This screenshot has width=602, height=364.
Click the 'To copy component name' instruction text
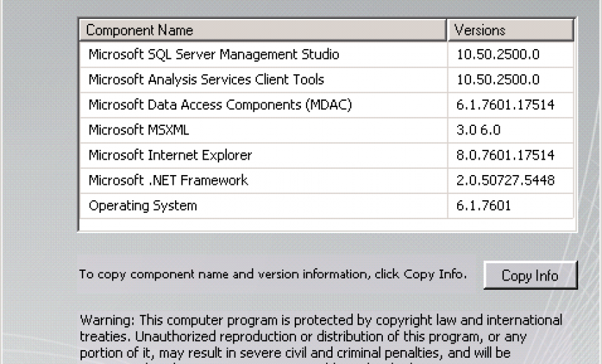tap(273, 274)
